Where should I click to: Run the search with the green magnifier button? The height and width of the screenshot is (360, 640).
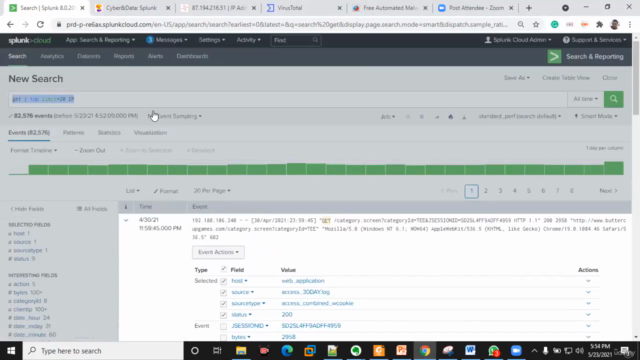click(613, 99)
